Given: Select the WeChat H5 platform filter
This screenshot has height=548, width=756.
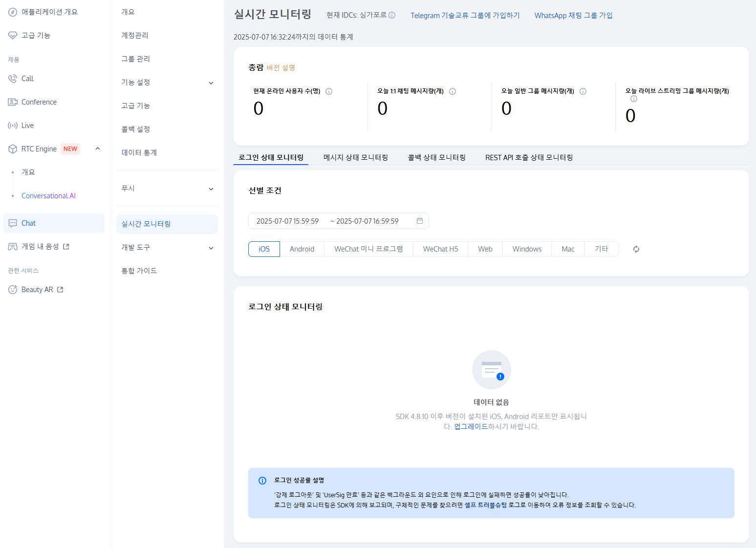Looking at the screenshot, I should (x=441, y=249).
